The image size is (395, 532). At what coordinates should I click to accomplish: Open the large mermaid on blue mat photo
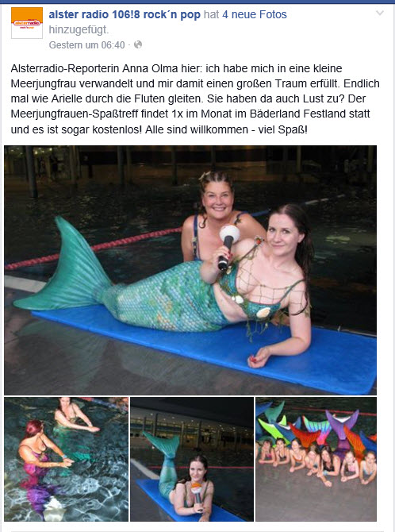[x=190, y=270]
